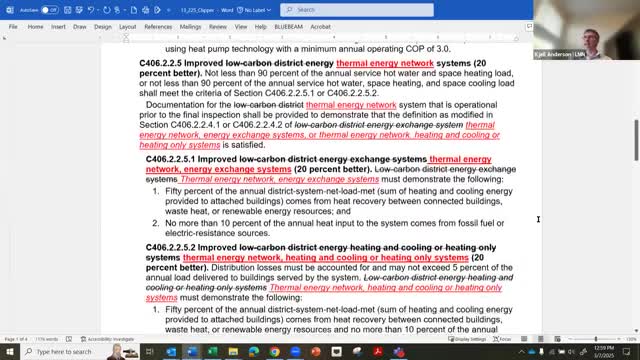Switch to the Layout tab
The height and width of the screenshot is (360, 640).
point(127,27)
